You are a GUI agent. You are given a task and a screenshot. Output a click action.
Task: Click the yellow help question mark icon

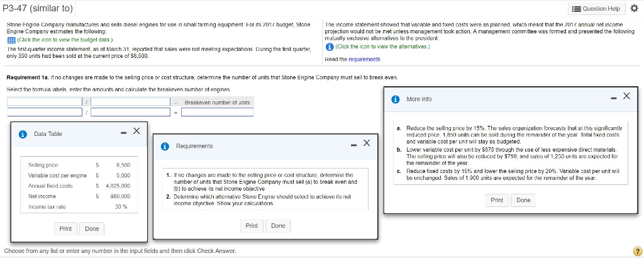[638, 250]
